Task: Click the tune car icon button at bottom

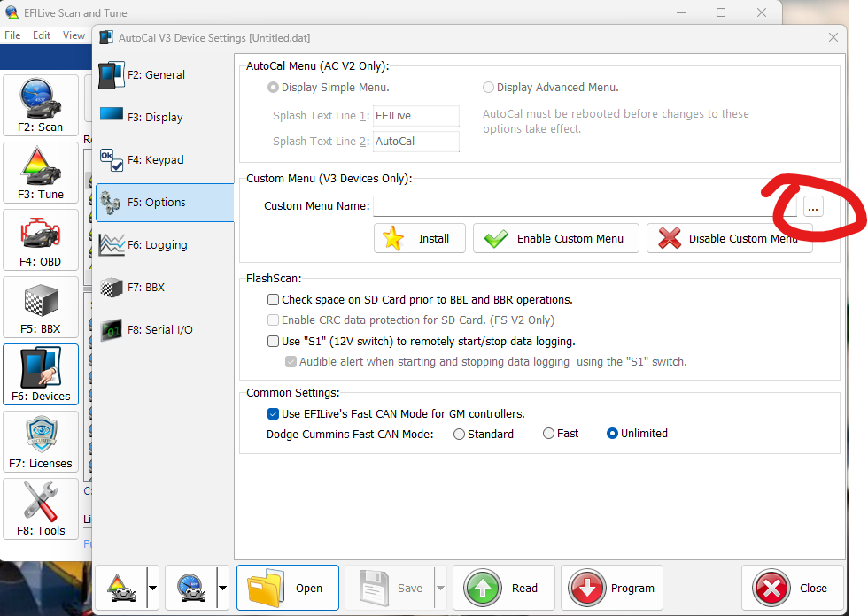Action: coord(121,588)
